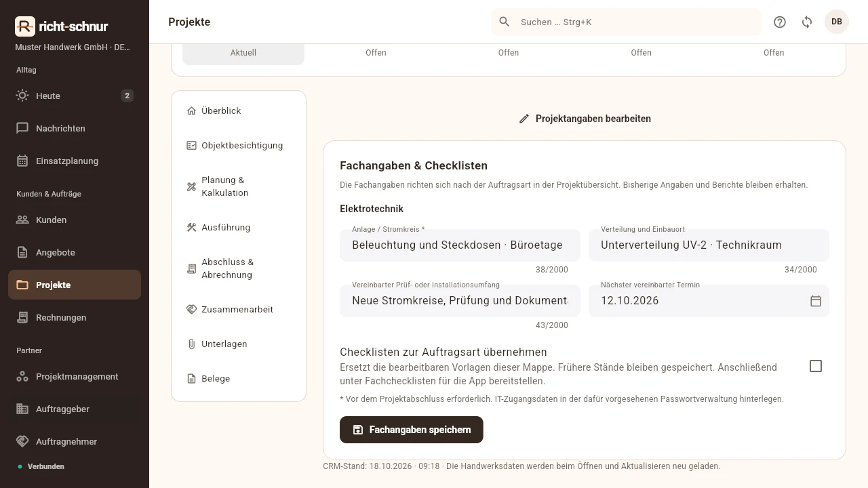Screen dimensions: 868x488
Task: Go to Planung & Kalkulation section
Action: tap(239, 186)
